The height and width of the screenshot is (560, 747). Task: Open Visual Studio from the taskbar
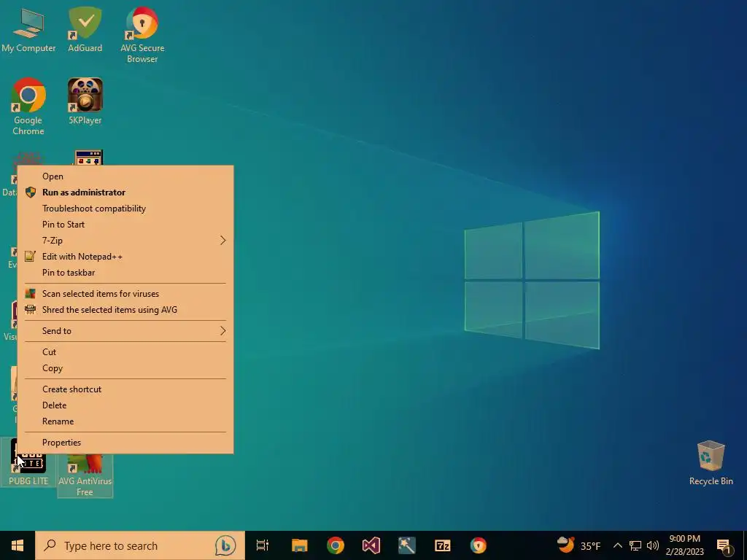(371, 545)
